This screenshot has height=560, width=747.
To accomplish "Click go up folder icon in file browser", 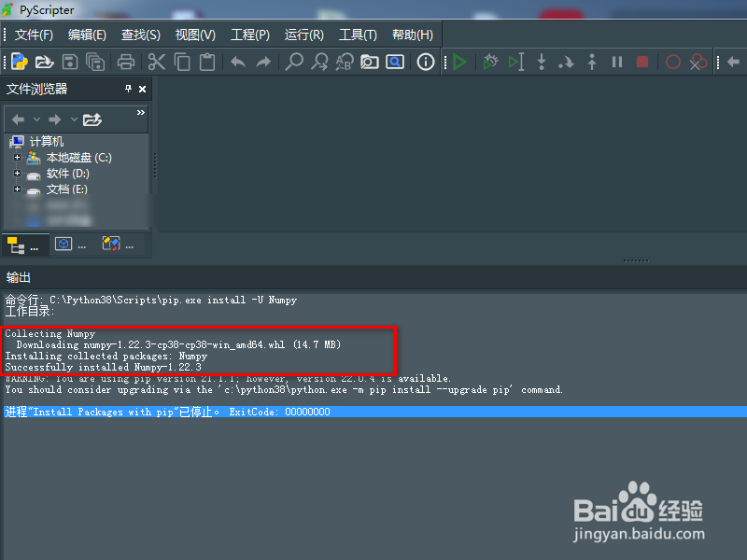I will (x=92, y=119).
